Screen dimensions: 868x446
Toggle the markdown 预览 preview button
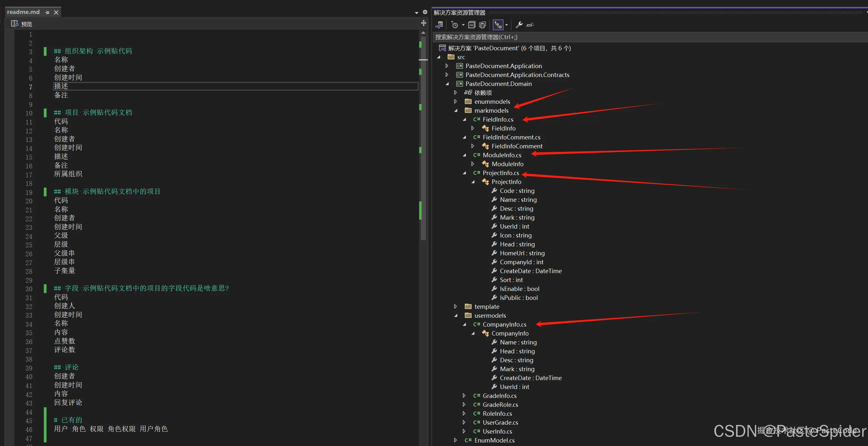pos(22,24)
